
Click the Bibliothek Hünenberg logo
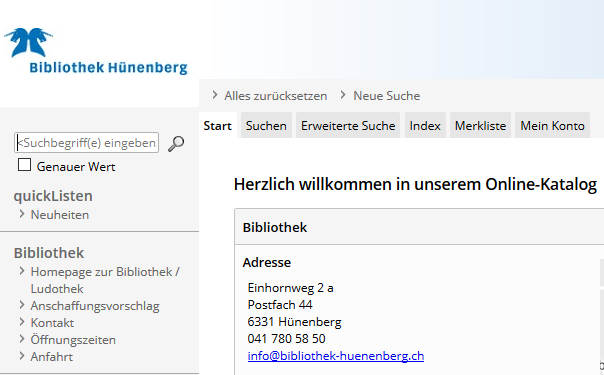pyautogui.click(x=96, y=51)
